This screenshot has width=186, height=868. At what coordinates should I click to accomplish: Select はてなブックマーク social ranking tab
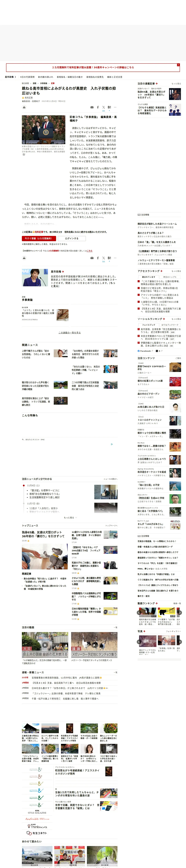pos(170,325)
